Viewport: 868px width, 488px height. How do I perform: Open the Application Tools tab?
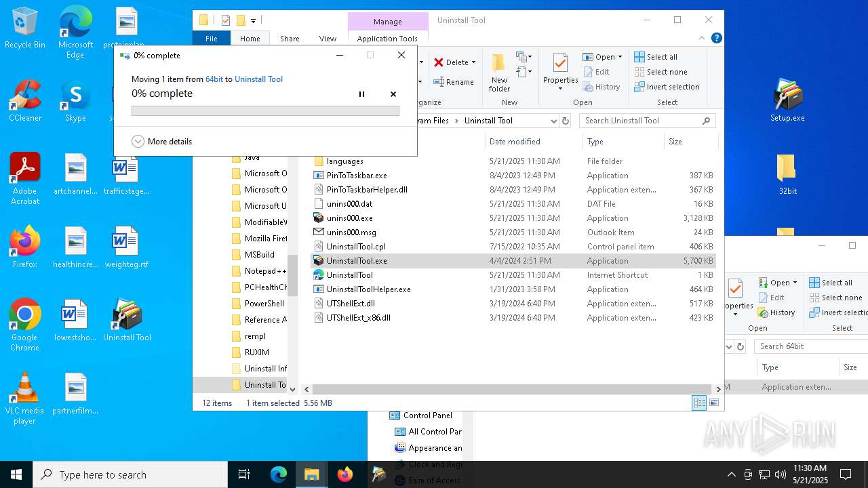(x=387, y=39)
